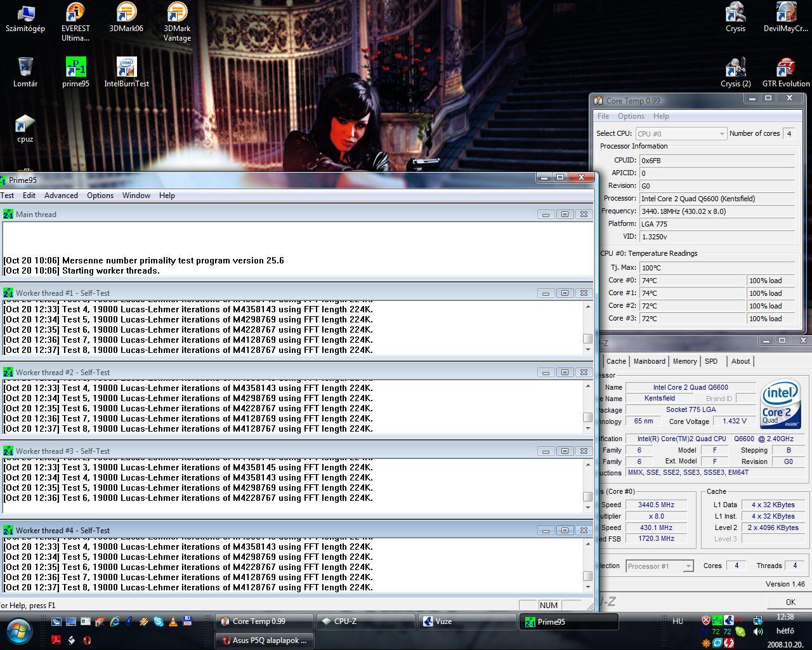Open Prime95 Help menu
The image size is (812, 650).
click(167, 196)
